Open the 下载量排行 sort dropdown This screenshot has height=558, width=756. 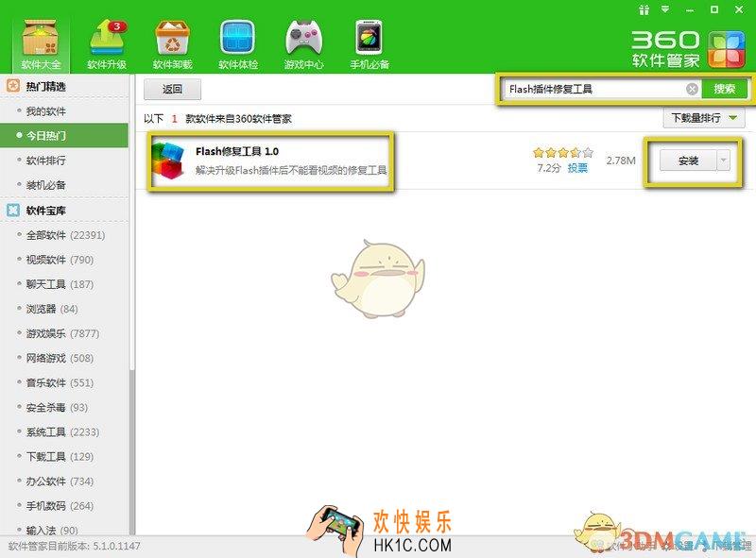point(704,118)
